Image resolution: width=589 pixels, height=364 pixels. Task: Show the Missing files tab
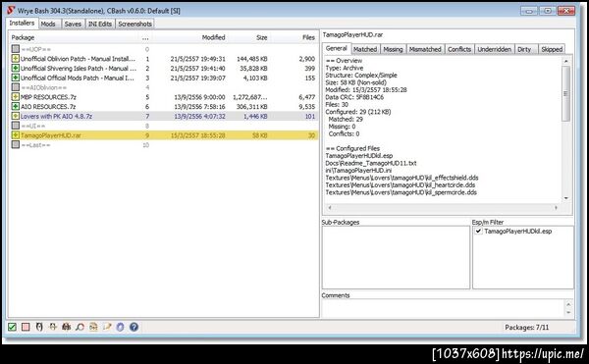pos(393,49)
